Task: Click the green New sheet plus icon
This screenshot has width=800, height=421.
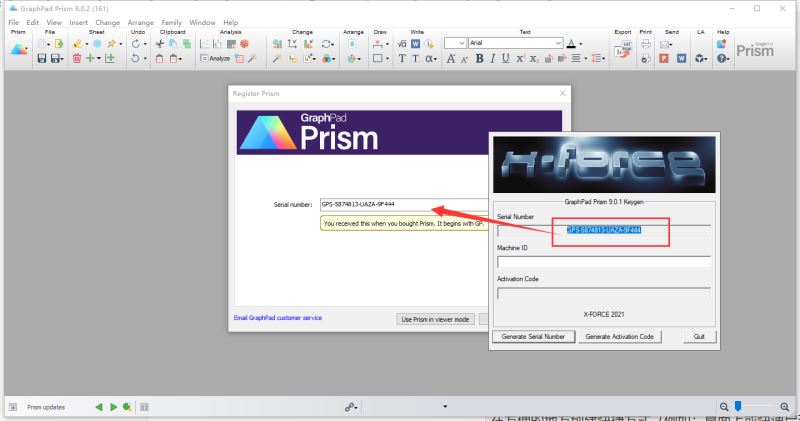Action: [90, 59]
